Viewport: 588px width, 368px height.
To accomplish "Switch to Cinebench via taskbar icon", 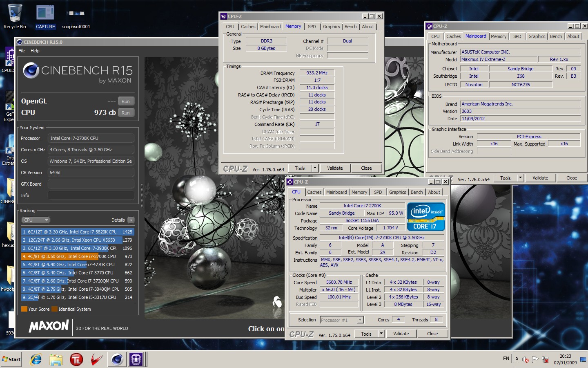I will coord(117,359).
